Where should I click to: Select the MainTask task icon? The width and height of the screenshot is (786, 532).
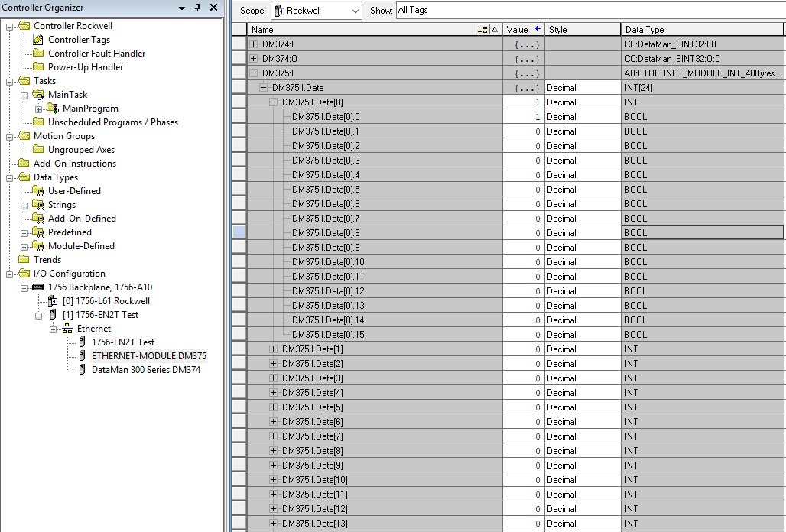[x=38, y=95]
